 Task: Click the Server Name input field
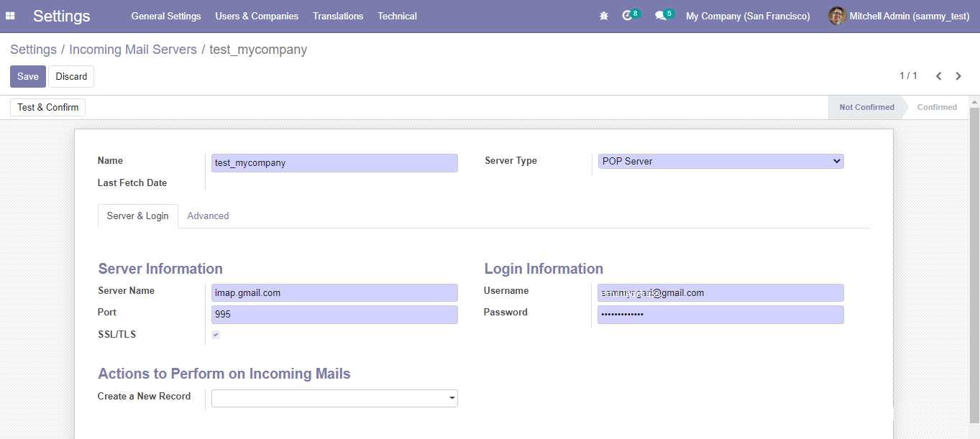(x=334, y=293)
